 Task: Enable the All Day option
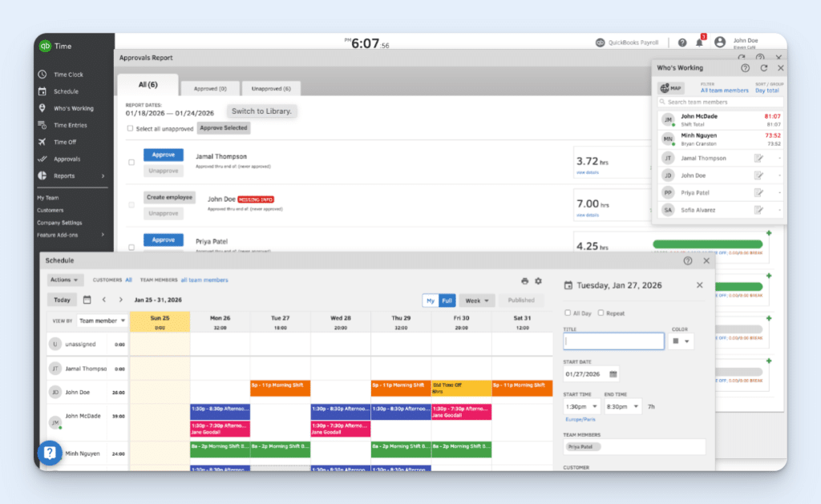(x=568, y=312)
